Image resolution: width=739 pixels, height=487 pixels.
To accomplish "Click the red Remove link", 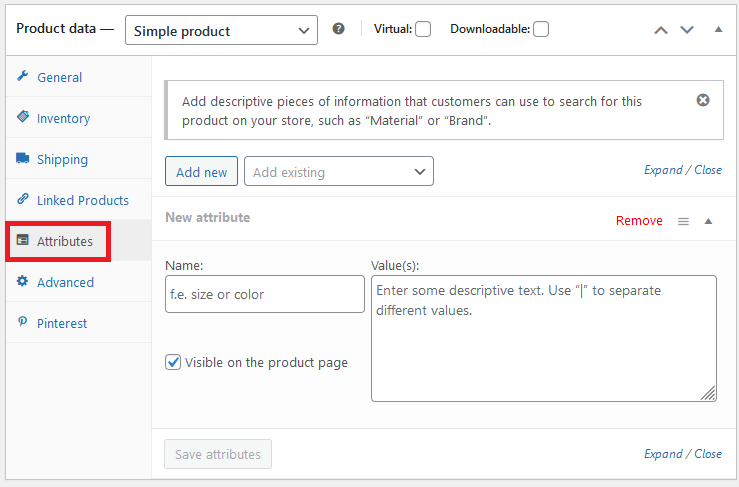I will (639, 221).
